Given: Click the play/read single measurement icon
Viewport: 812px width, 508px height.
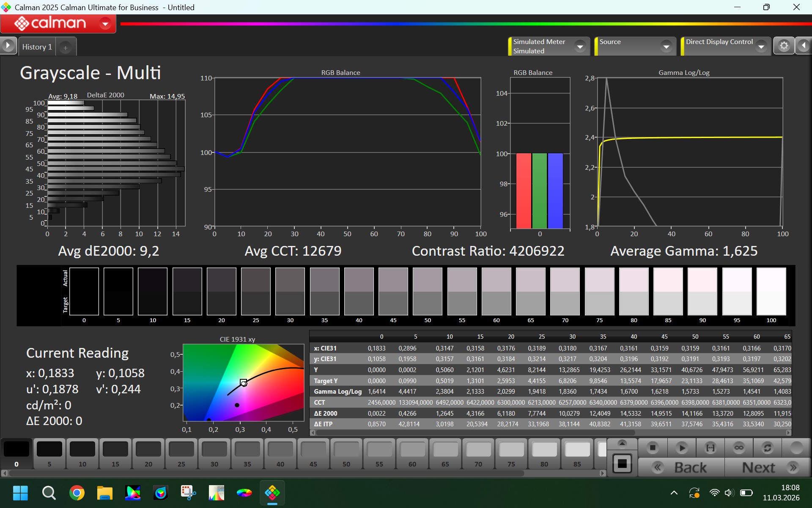Looking at the screenshot, I should pos(681,447).
